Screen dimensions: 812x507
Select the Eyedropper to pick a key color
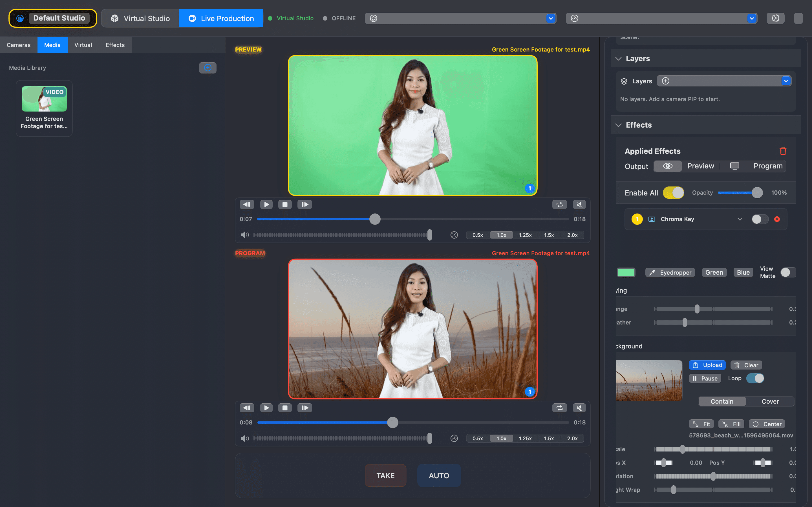(670, 272)
